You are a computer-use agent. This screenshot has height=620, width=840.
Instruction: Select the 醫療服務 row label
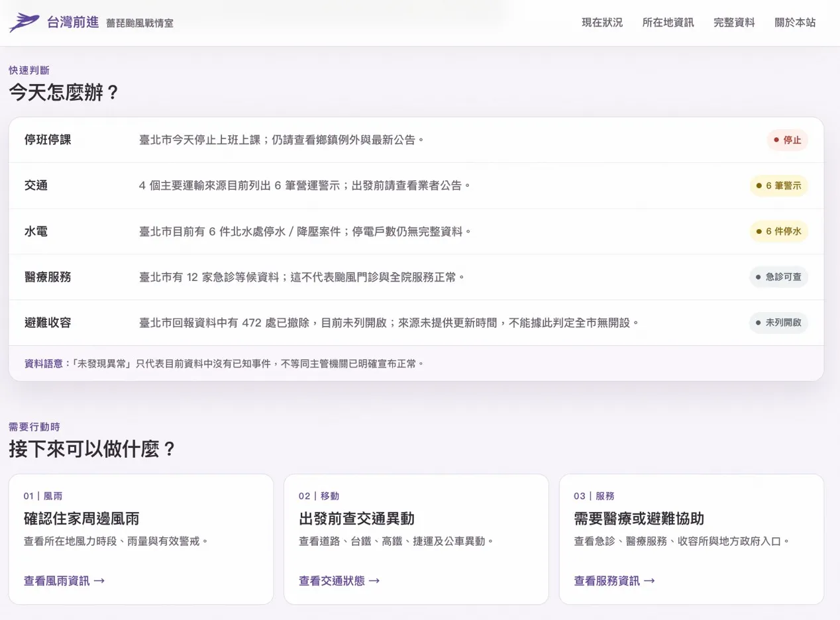[48, 277]
